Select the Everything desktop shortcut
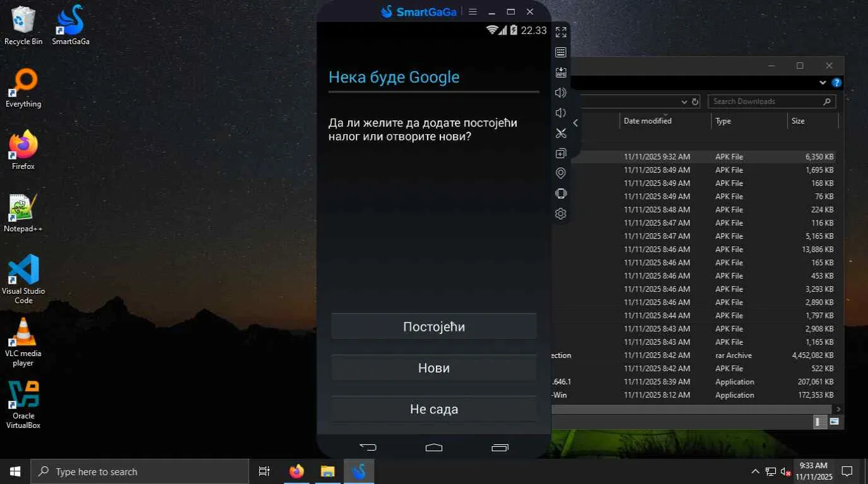Screen dimensions: 868x484 pos(23,88)
